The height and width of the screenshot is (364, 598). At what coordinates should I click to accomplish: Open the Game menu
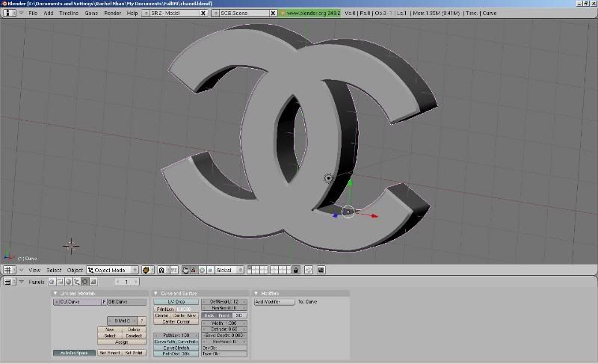click(x=91, y=13)
